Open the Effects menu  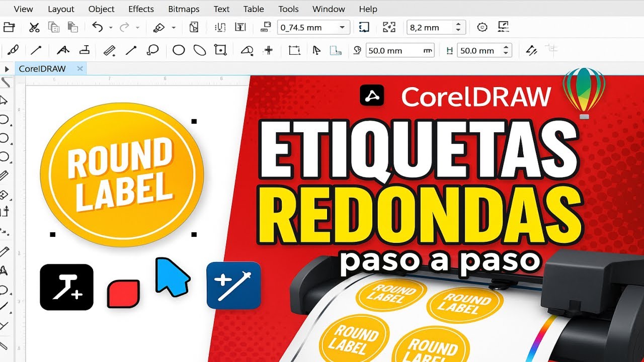click(x=141, y=9)
